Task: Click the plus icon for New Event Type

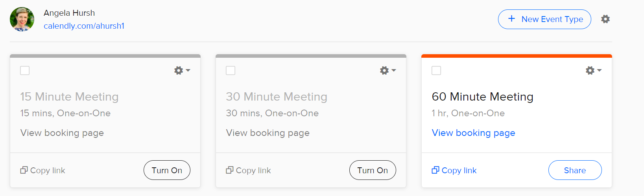Action: click(511, 19)
